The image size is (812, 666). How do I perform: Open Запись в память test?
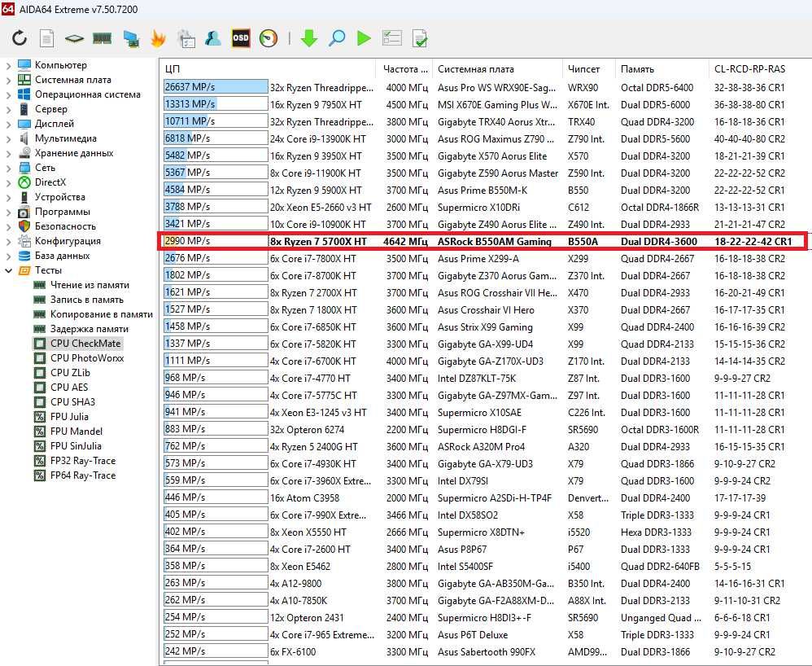pyautogui.click(x=86, y=300)
